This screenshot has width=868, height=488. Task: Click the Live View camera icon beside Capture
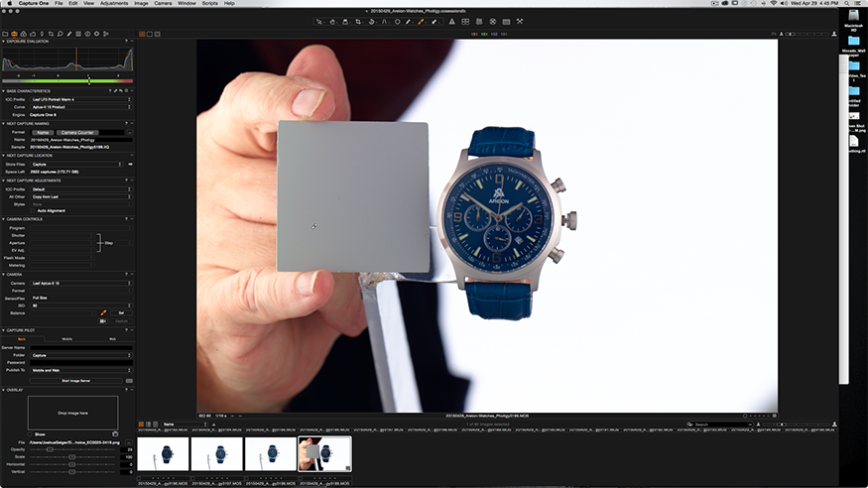pyautogui.click(x=103, y=321)
